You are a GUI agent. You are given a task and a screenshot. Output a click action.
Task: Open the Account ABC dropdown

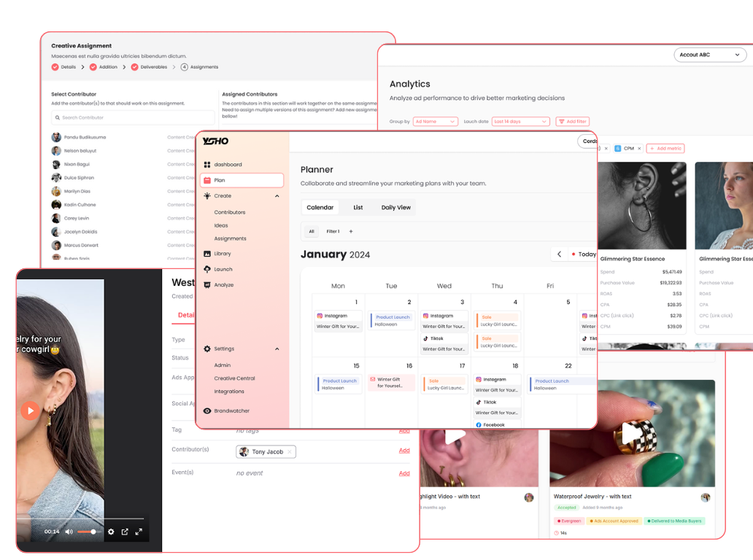click(x=709, y=54)
